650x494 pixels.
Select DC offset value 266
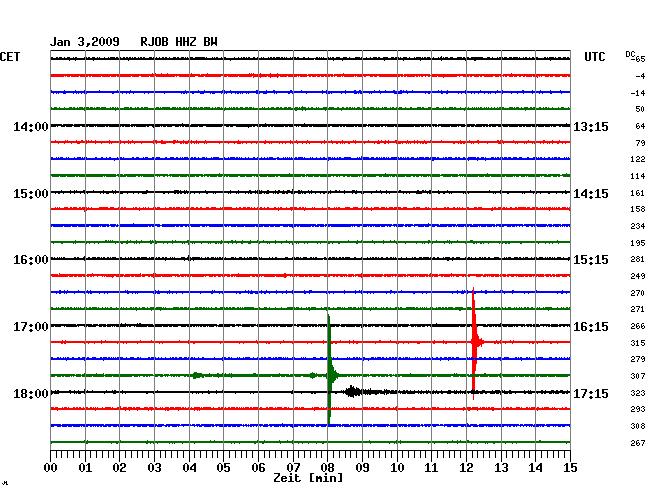click(x=638, y=326)
